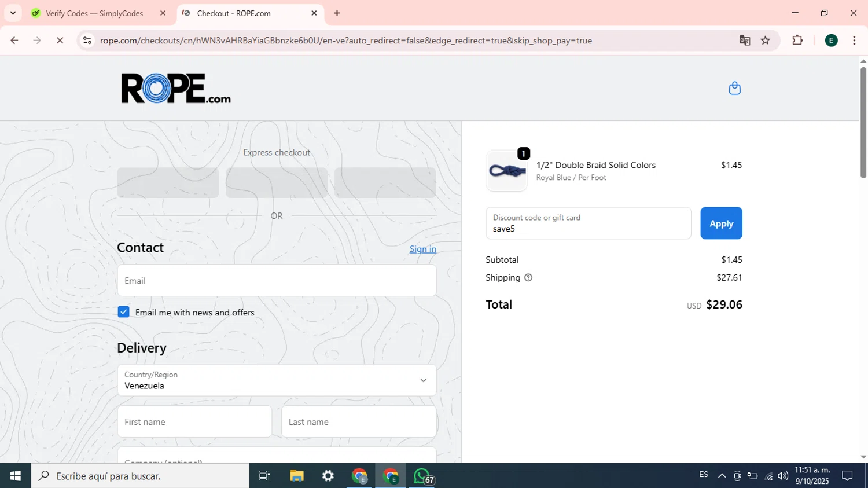
Task: Click the Windows taskbar search box
Action: [x=140, y=476]
